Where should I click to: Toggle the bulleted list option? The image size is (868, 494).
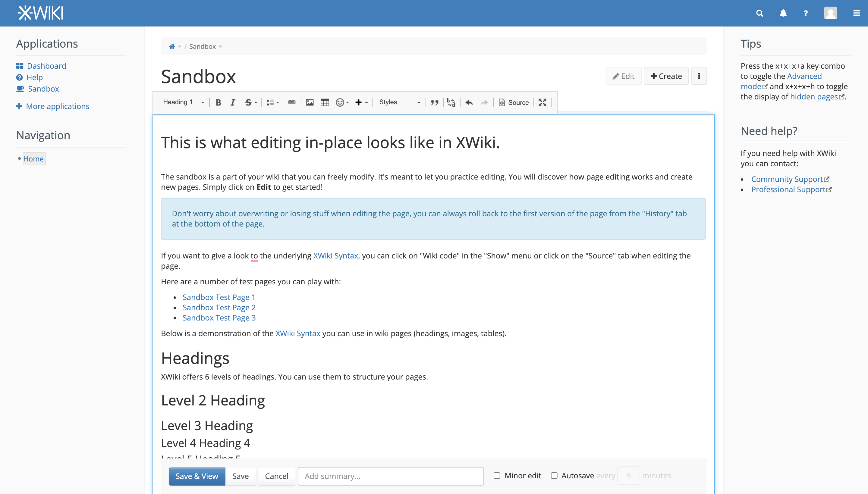271,102
